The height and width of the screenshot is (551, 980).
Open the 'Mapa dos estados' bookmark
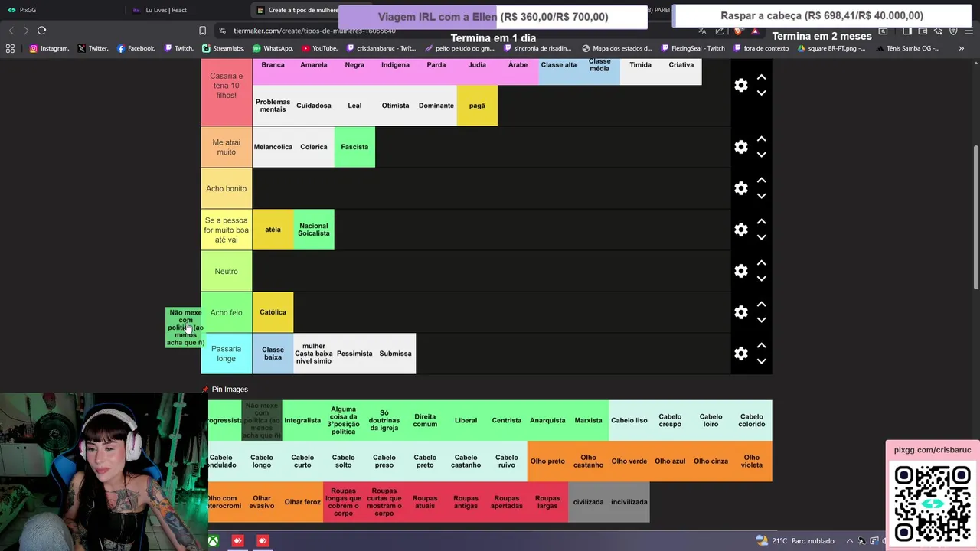point(617,48)
